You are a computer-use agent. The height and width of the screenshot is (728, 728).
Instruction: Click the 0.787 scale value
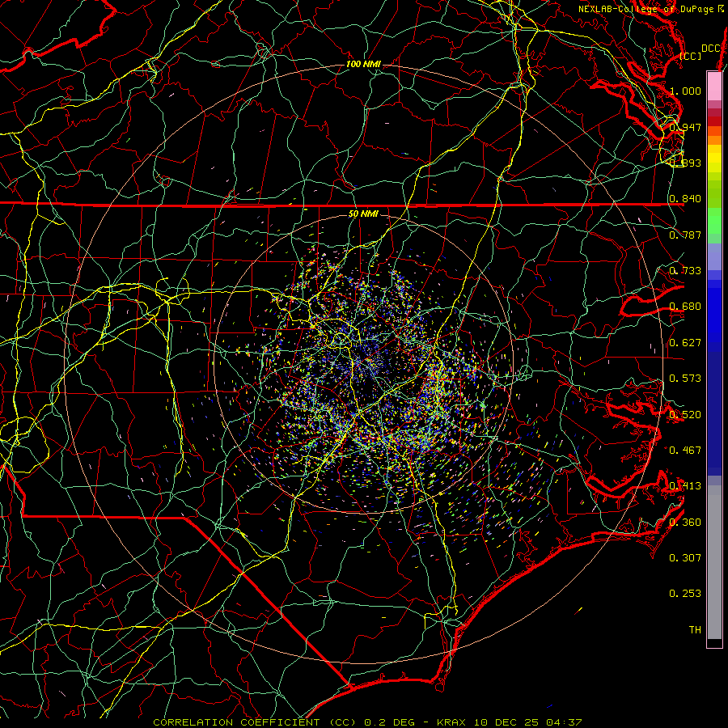pos(685,235)
